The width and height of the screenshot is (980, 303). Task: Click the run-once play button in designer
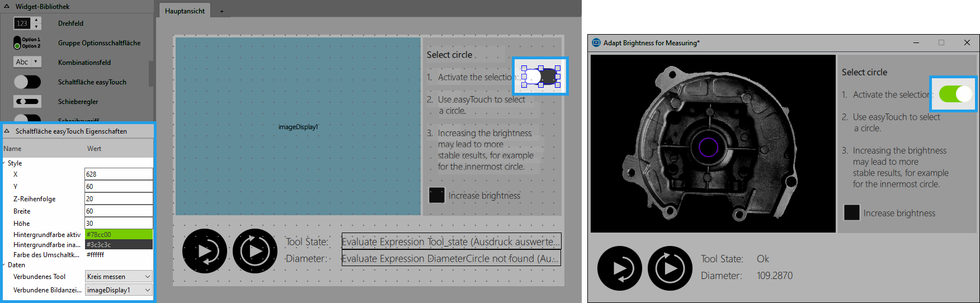point(205,251)
